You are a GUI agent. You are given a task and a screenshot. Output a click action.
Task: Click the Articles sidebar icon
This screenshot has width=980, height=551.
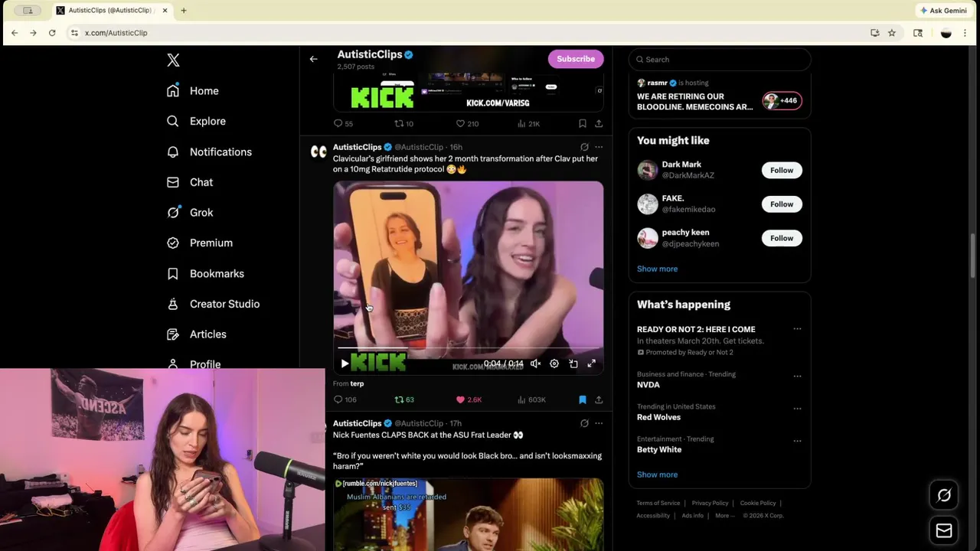pos(173,334)
